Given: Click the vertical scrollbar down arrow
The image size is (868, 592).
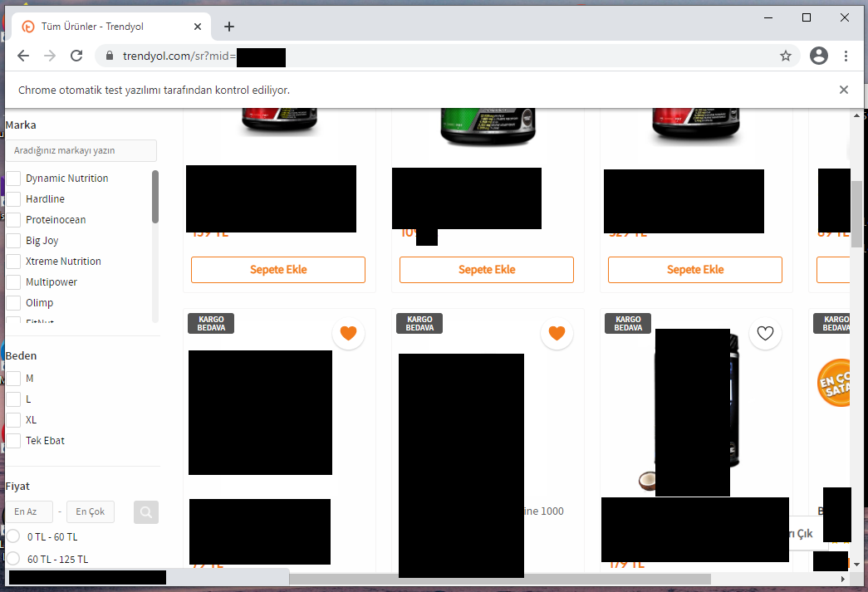Looking at the screenshot, I should click(x=856, y=565).
